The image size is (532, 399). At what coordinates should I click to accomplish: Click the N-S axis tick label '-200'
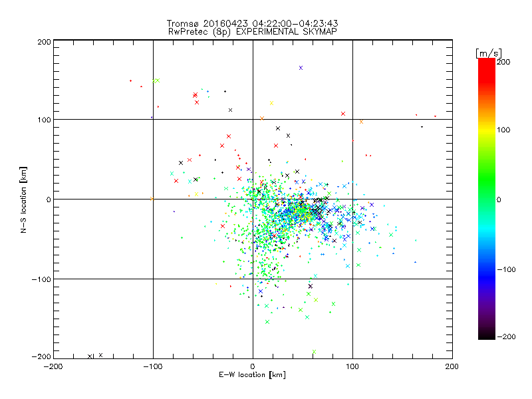(x=41, y=356)
